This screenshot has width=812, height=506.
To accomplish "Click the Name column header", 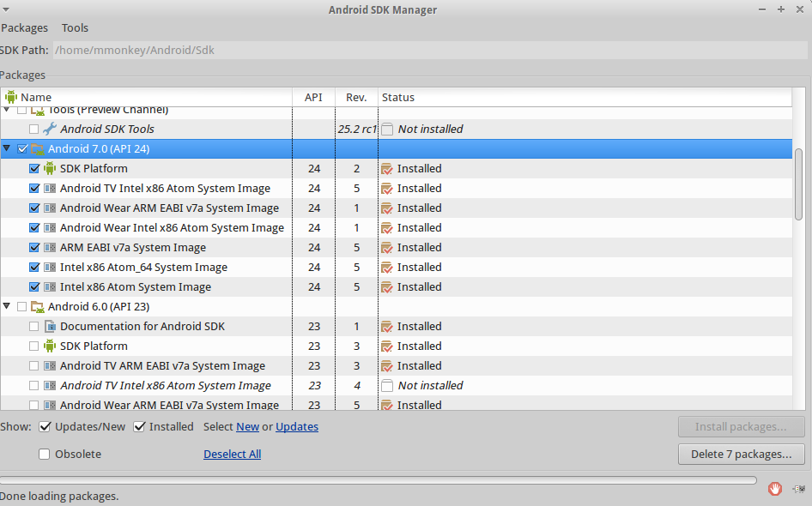I will coord(147,97).
